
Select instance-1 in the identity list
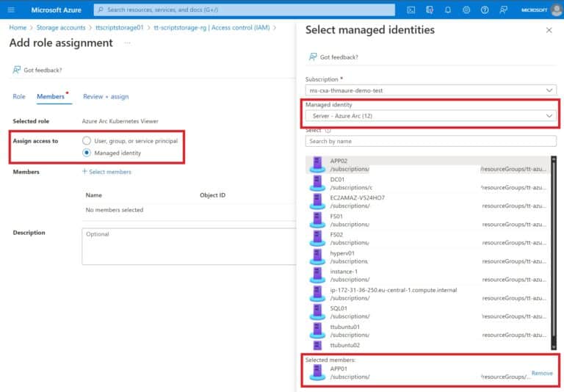point(428,275)
